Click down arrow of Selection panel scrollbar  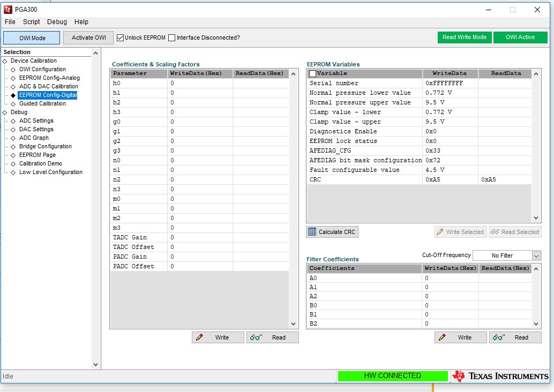(95, 365)
